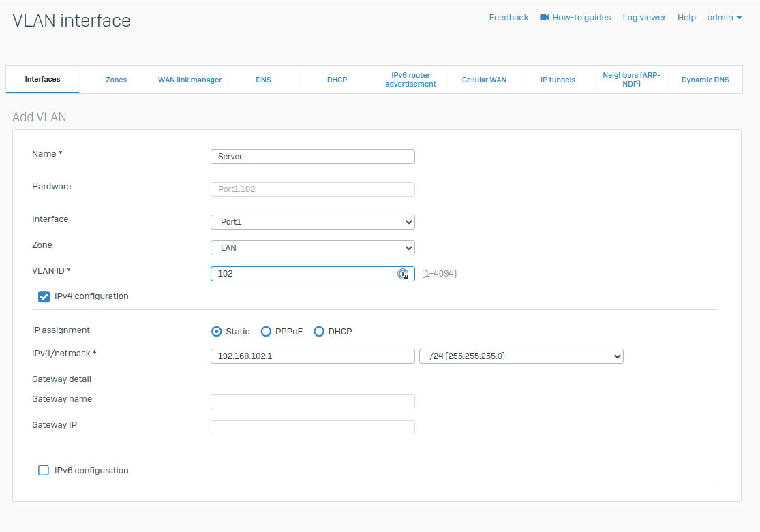Image resolution: width=760 pixels, height=532 pixels.
Task: Uncheck the IPv4 configuration checkbox
Action: (44, 296)
